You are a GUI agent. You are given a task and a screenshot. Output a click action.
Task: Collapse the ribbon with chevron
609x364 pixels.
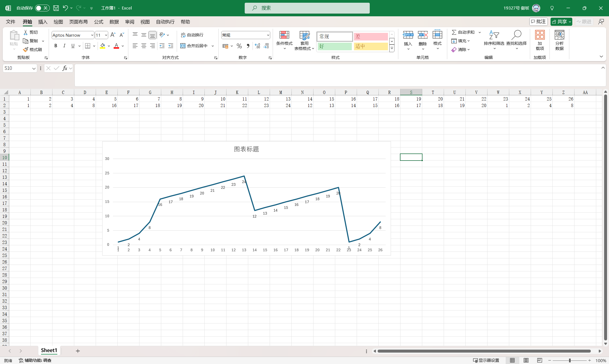pos(601,57)
